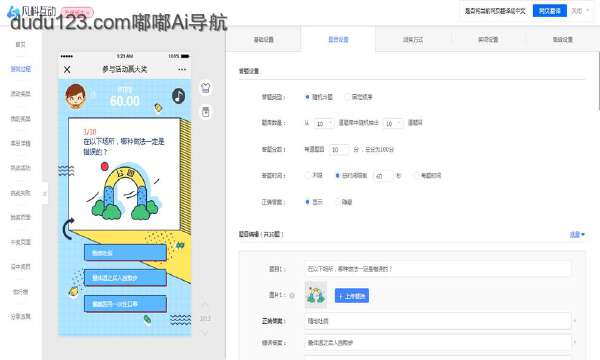600x360 pixels.
Task: Expand the blue dropdown link in question editor header
Action: (x=577, y=235)
